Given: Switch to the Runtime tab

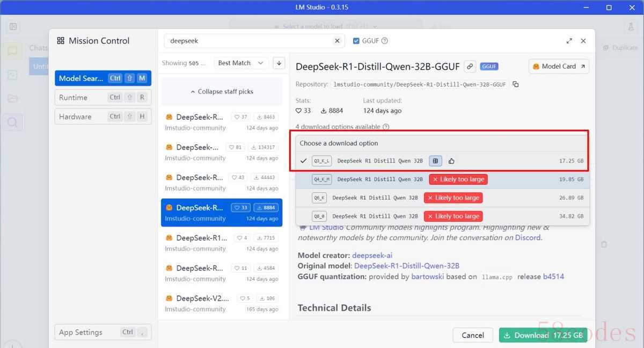Looking at the screenshot, I should click(x=103, y=97).
